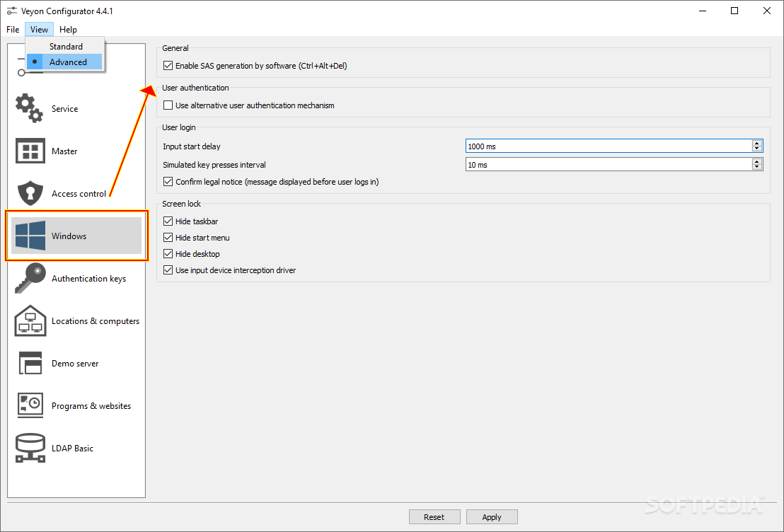Select the Master grid icon in sidebar
784x532 pixels.
tap(30, 151)
